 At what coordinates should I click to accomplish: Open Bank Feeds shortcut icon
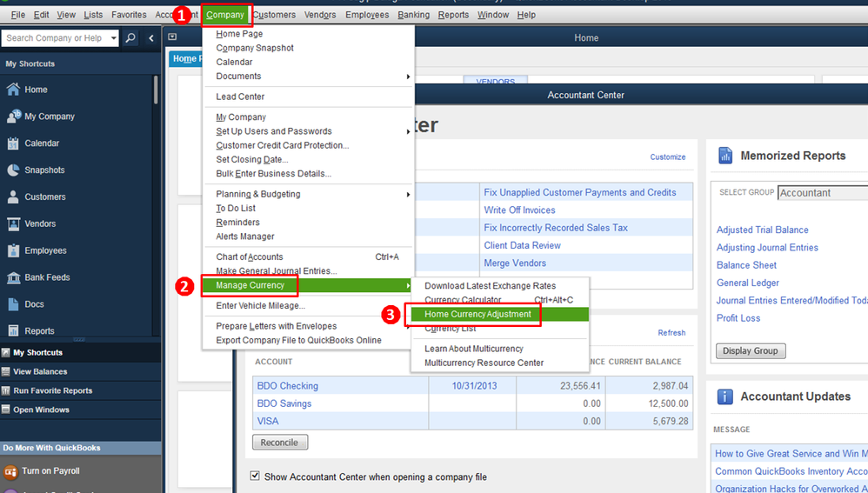13,277
